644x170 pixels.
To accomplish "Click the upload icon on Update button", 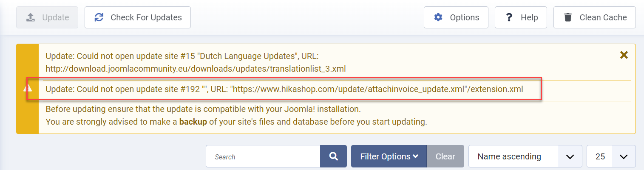I will (30, 17).
